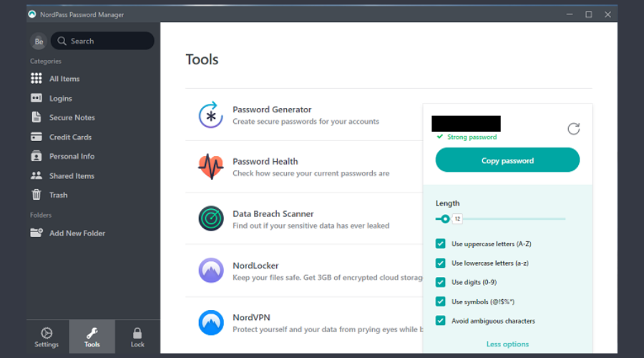Maximize the NordPass window
The width and height of the screenshot is (644, 358).
[x=589, y=14]
